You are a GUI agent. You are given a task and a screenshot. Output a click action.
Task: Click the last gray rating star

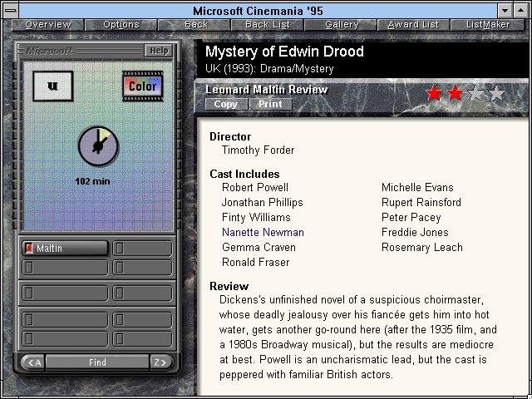pos(497,93)
